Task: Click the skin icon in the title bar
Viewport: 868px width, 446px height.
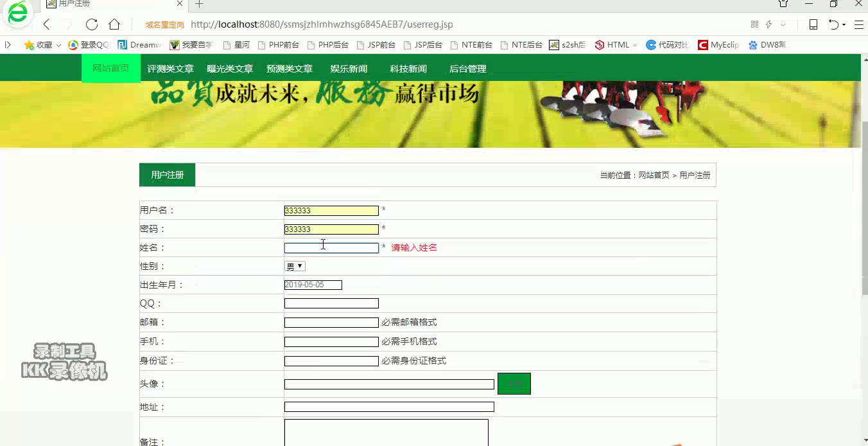Action: point(783,4)
